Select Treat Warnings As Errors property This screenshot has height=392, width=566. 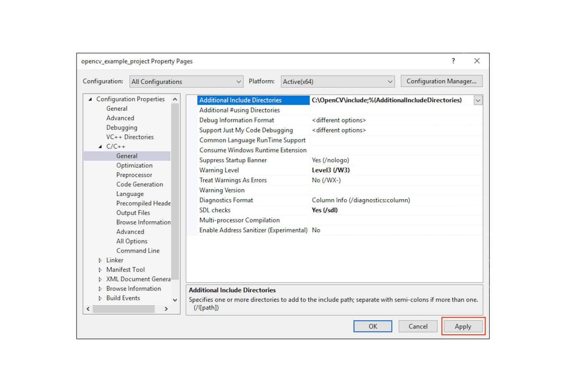253,180
